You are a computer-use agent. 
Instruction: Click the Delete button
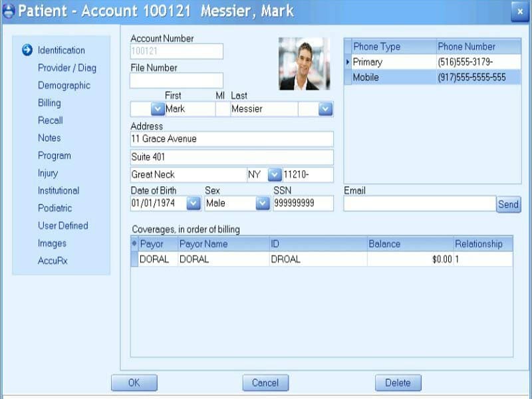(x=398, y=382)
